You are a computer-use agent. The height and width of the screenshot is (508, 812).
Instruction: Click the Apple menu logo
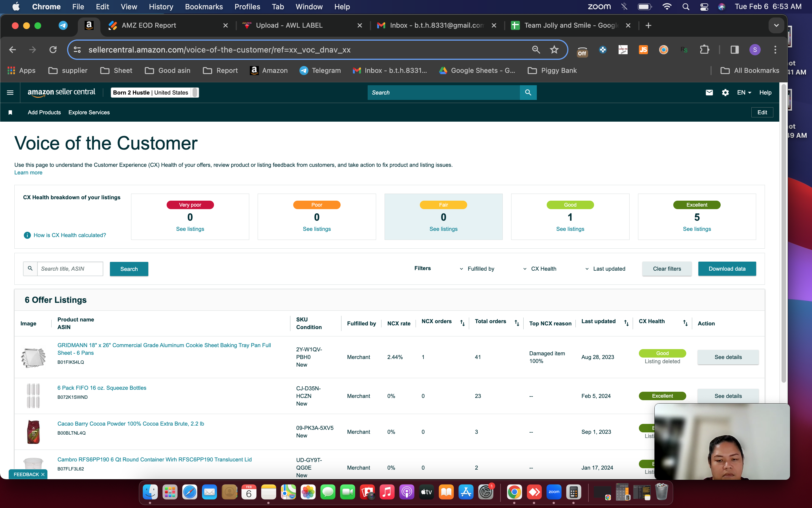click(x=16, y=7)
